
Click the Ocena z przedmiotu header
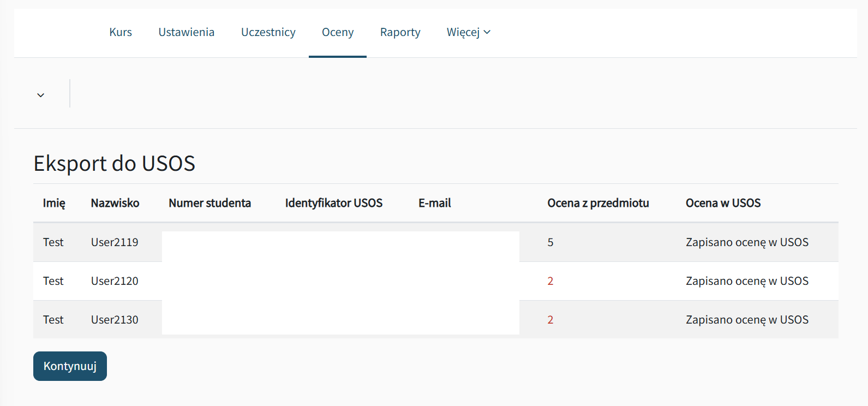pyautogui.click(x=598, y=203)
